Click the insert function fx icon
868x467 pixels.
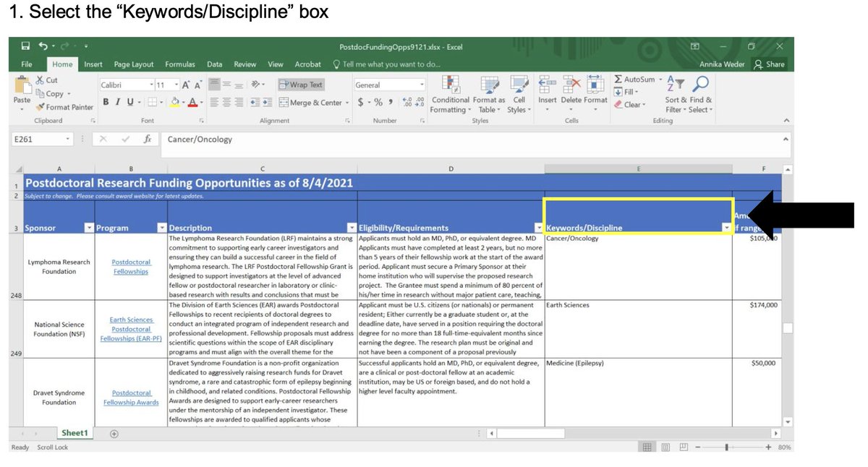[x=147, y=139]
